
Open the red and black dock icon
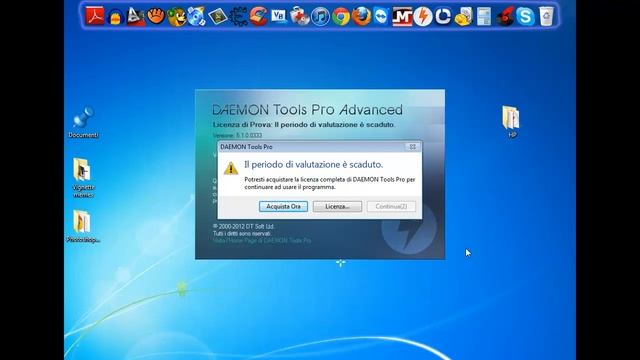click(505, 17)
